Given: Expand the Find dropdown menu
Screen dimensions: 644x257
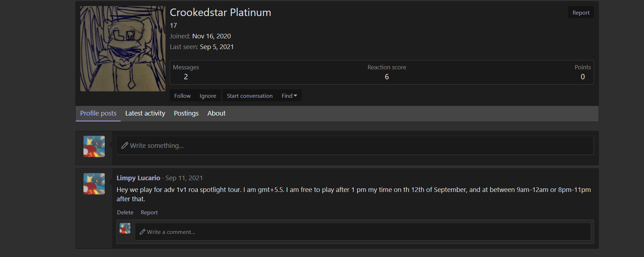Looking at the screenshot, I should click(x=289, y=96).
